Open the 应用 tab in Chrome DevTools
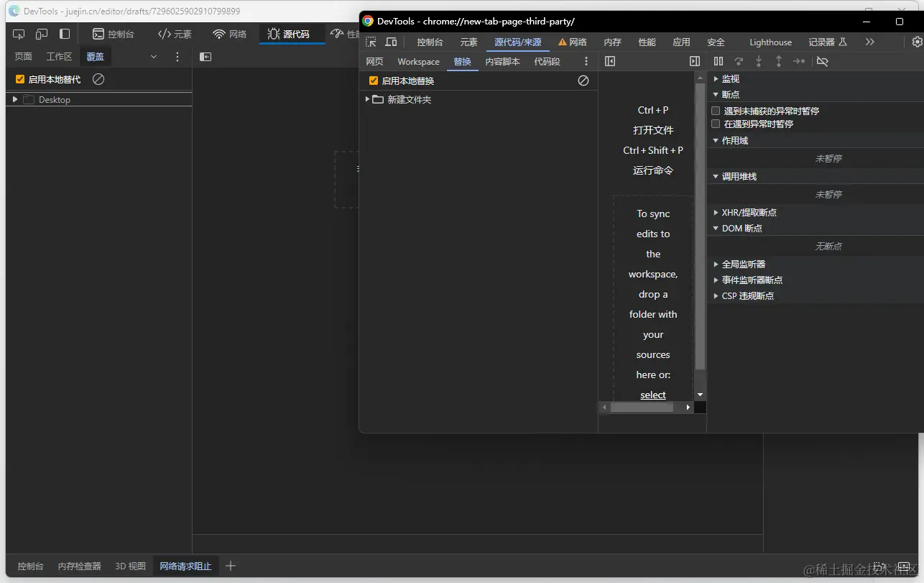Viewport: 924px width, 583px height. 682,42
